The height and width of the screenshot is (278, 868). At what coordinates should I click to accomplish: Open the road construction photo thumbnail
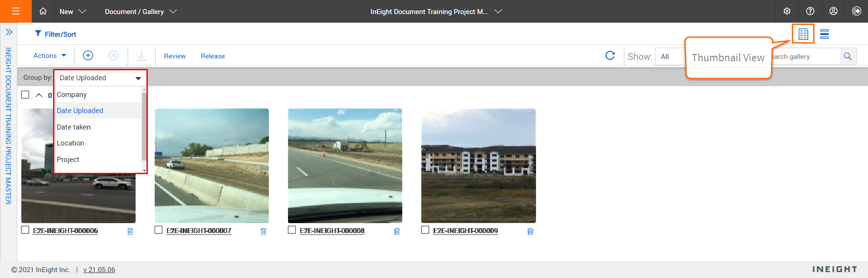(x=345, y=166)
